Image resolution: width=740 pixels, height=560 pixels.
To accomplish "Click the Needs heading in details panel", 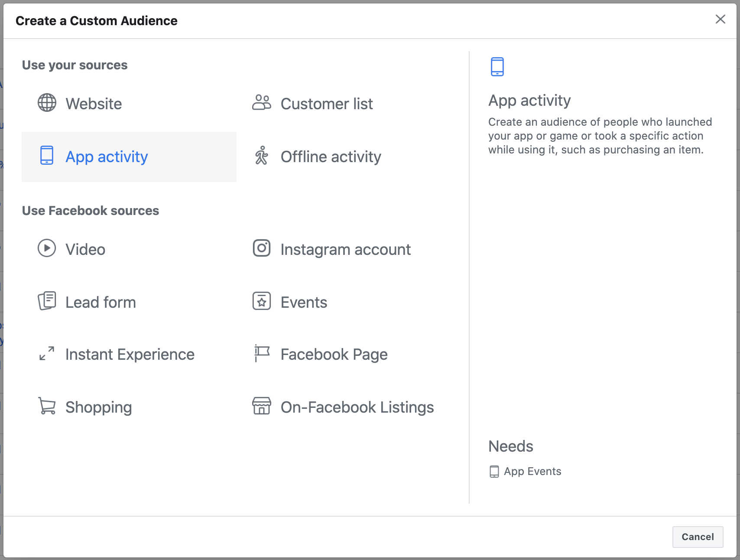I will [x=511, y=446].
